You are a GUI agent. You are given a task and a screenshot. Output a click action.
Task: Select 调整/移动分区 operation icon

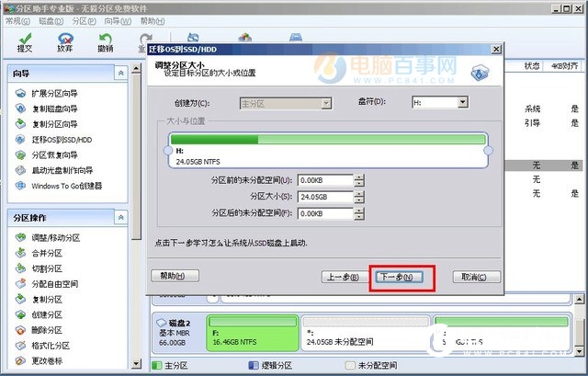point(20,237)
